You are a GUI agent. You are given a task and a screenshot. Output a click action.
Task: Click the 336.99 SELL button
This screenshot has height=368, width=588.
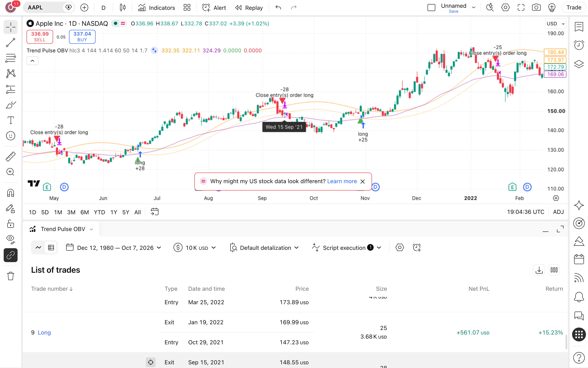40,37
